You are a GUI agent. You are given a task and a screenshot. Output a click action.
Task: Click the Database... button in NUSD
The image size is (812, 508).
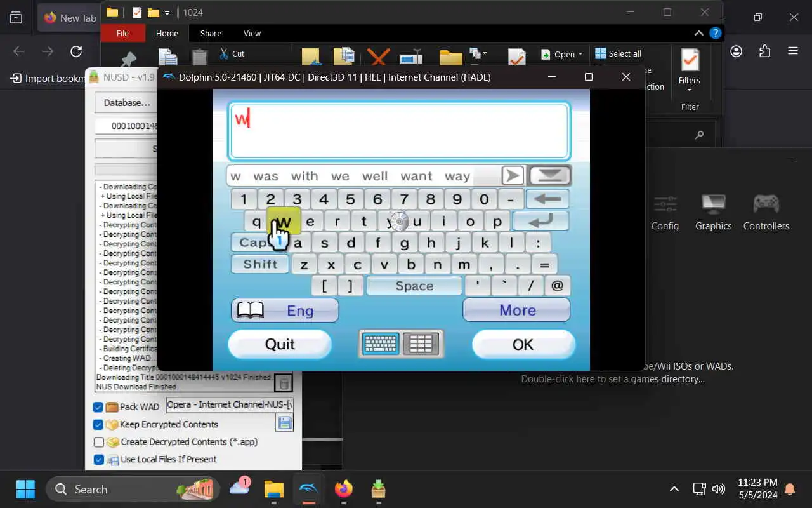(126, 102)
